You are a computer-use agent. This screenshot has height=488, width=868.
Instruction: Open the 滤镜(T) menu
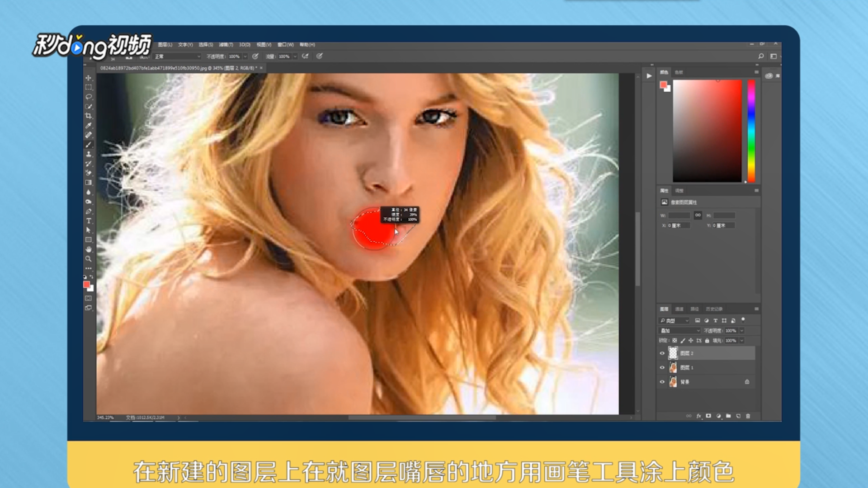tap(226, 45)
